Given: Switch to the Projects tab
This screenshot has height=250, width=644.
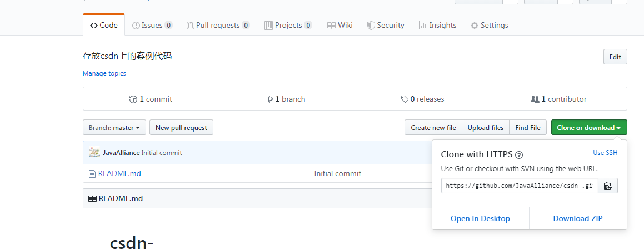Looking at the screenshot, I should click(x=288, y=25).
